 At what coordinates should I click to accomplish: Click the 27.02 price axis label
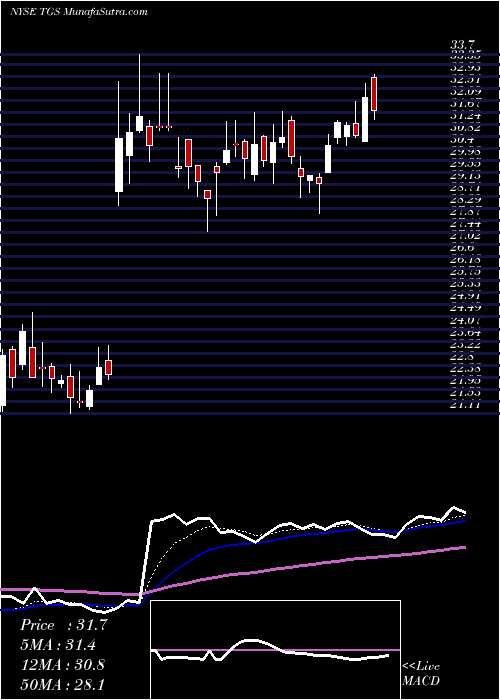click(x=465, y=237)
